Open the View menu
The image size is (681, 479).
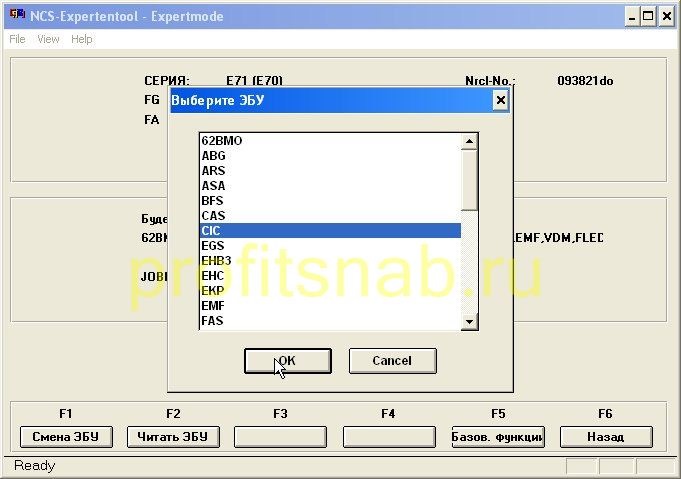click(48, 39)
